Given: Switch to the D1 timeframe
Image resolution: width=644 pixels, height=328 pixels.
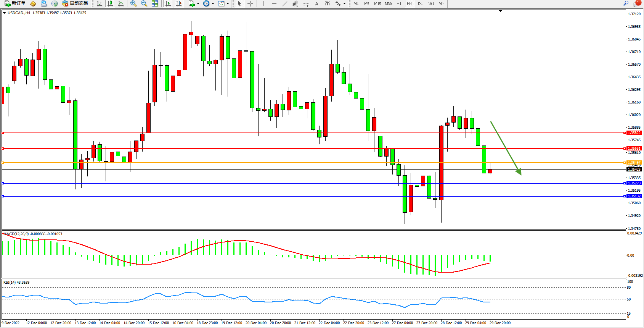Looking at the screenshot, I should pos(420,3).
